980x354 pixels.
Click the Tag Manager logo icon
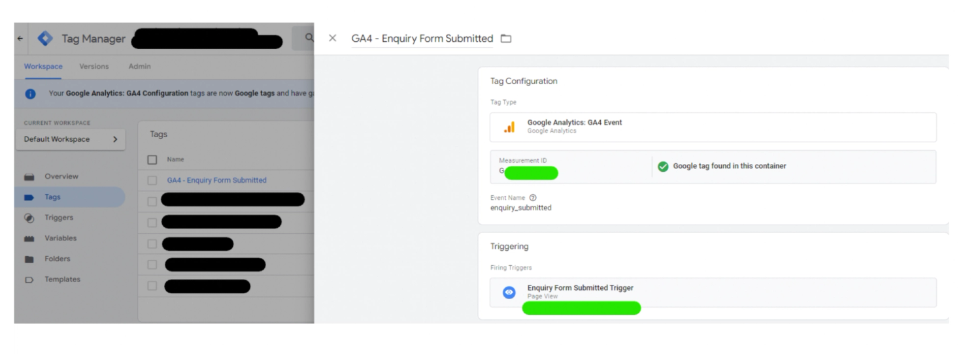point(45,39)
